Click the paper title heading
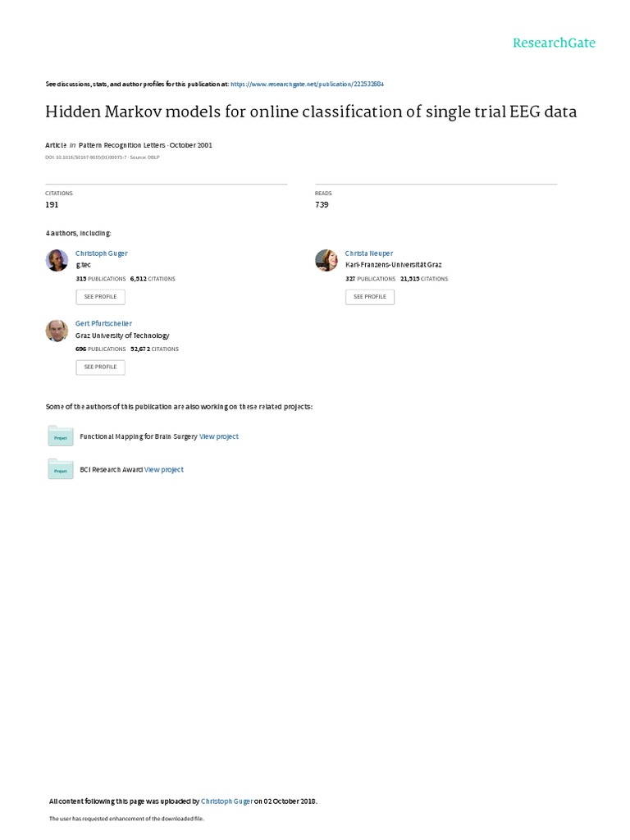 tap(311, 112)
